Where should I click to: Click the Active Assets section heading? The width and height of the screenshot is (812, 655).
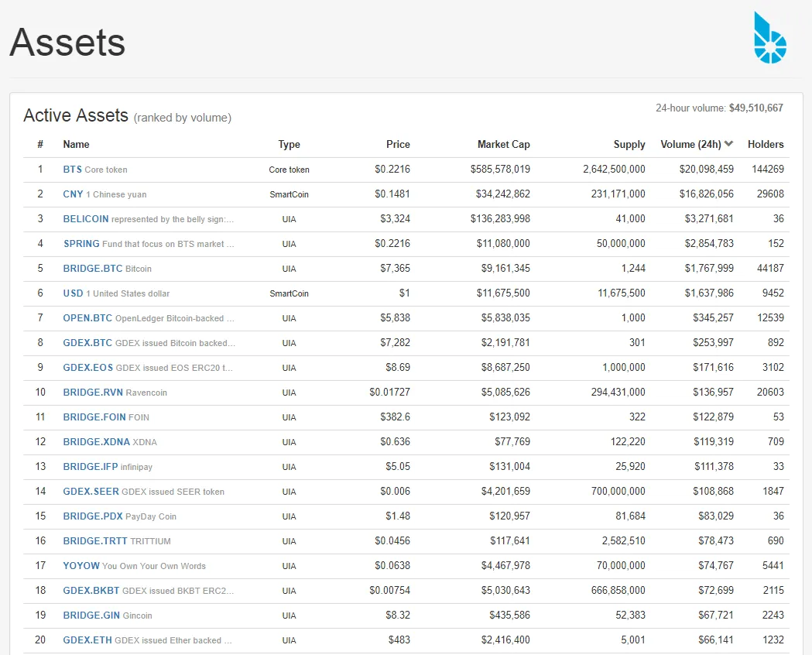(76, 115)
